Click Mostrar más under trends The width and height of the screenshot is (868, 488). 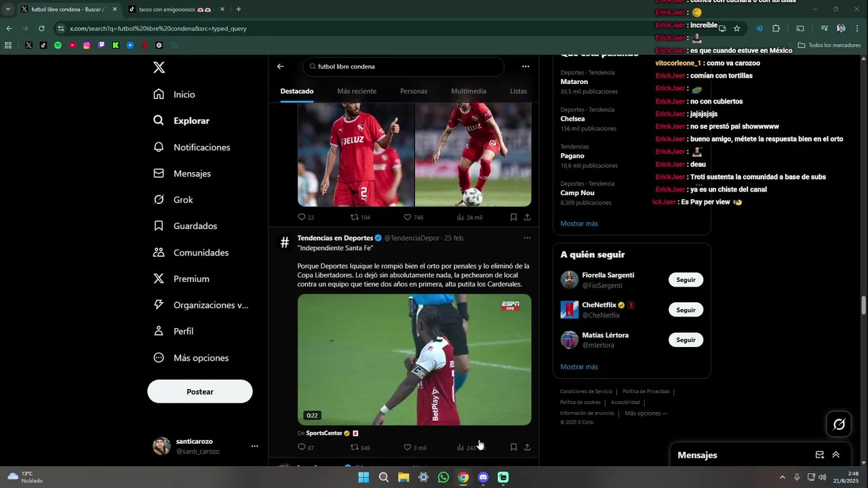pyautogui.click(x=579, y=224)
